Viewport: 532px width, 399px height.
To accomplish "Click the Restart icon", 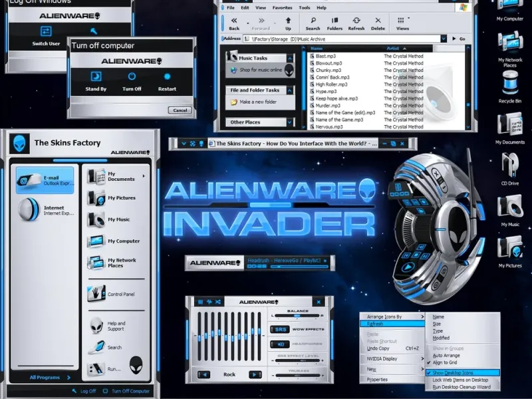I will [168, 76].
